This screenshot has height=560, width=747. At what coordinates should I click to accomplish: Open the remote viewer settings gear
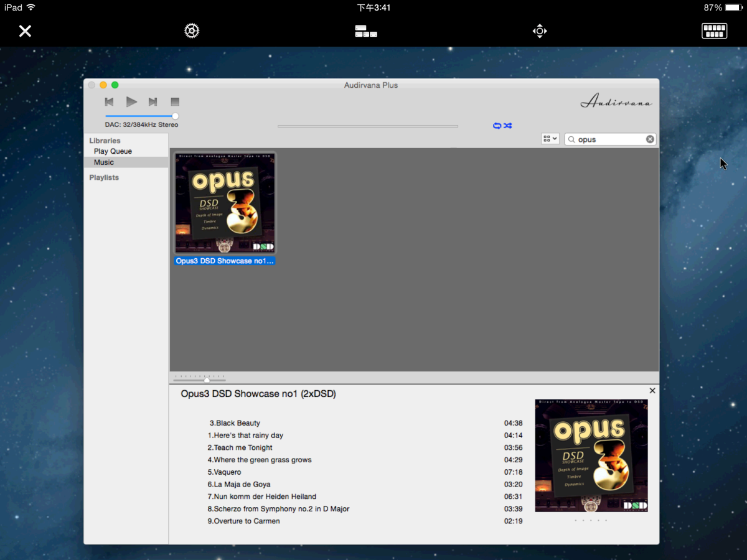[x=192, y=31]
